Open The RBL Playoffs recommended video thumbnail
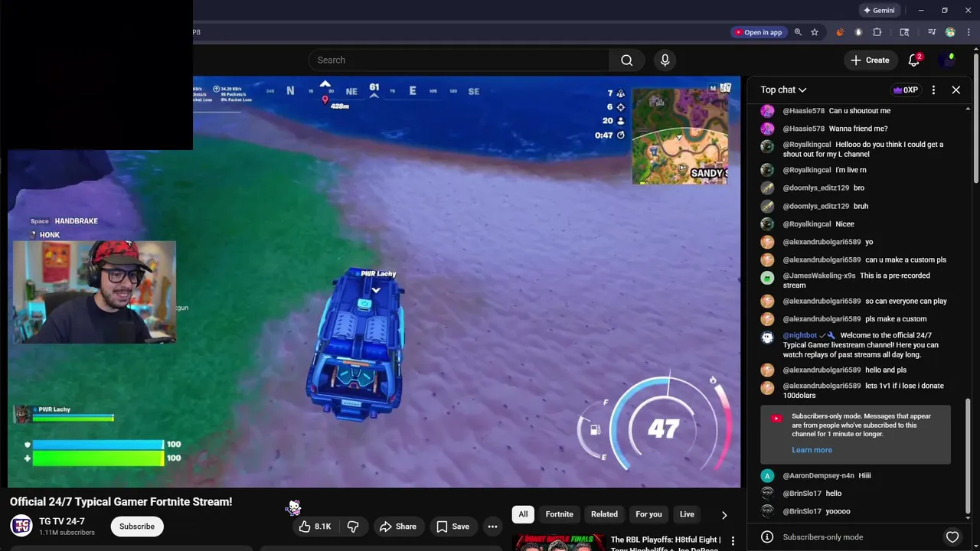980x551 pixels. [x=558, y=543]
